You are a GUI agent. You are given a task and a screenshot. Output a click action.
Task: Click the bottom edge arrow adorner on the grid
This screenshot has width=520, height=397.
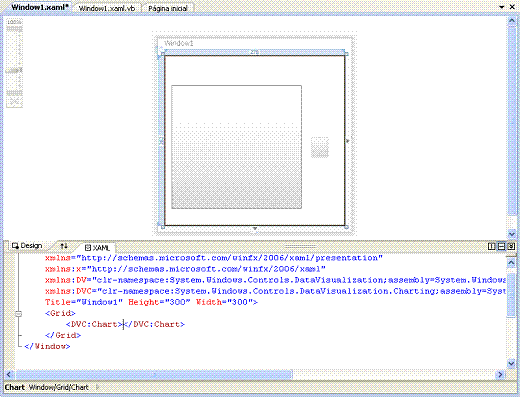point(255,229)
